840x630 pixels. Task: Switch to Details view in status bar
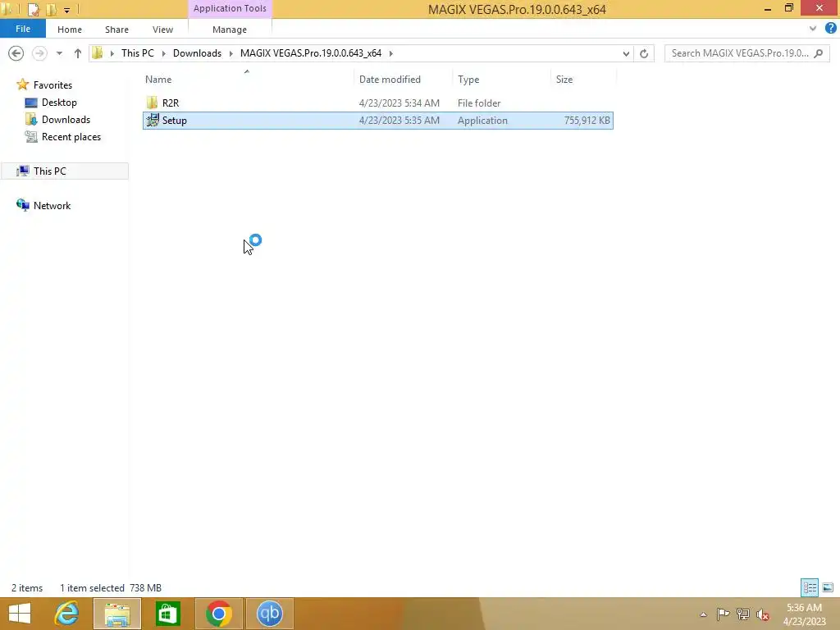click(x=810, y=587)
